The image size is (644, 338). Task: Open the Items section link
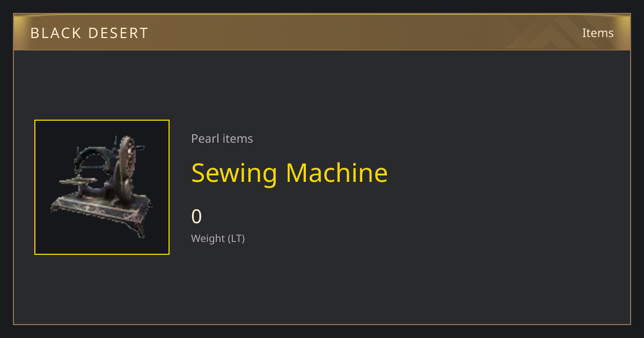pyautogui.click(x=598, y=33)
